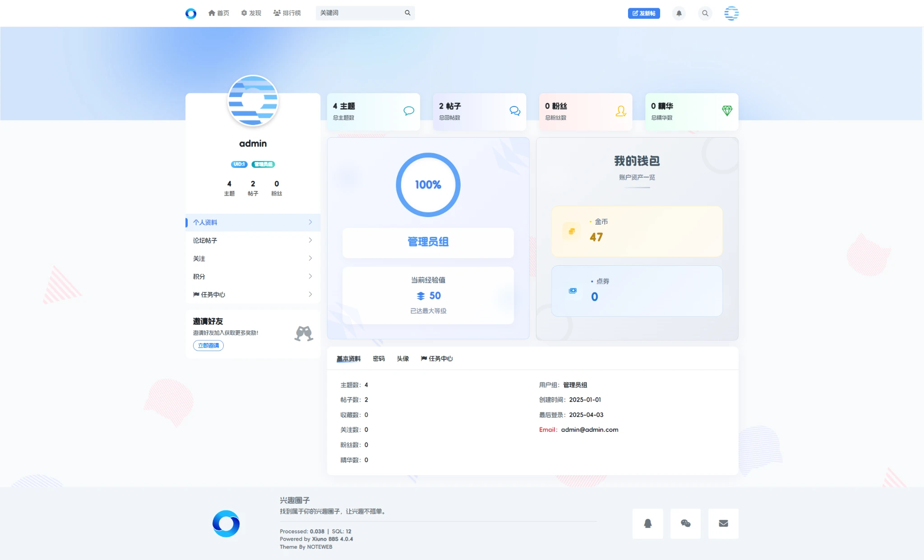Switch to the 任务中心 tab with flag

tap(437, 359)
